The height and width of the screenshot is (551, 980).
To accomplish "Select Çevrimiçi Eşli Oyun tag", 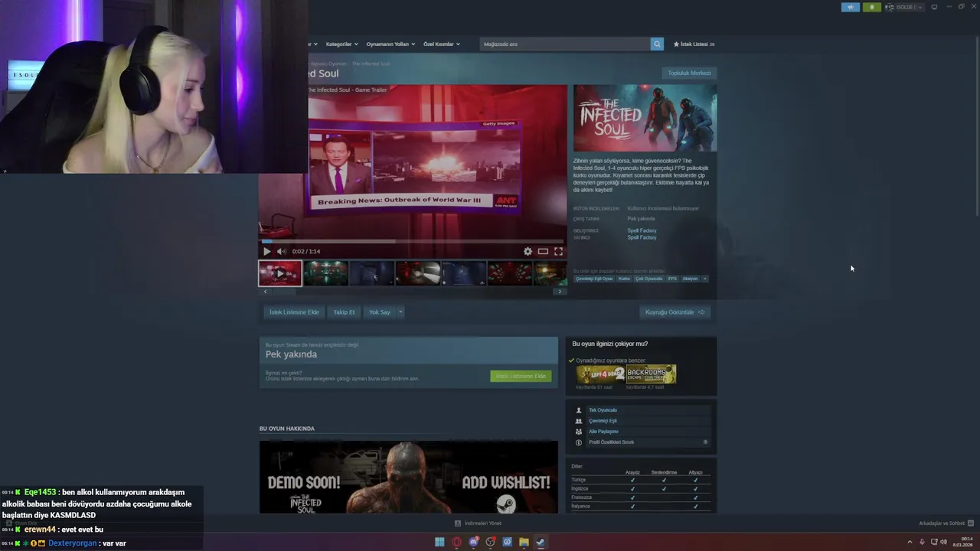I will [x=594, y=279].
